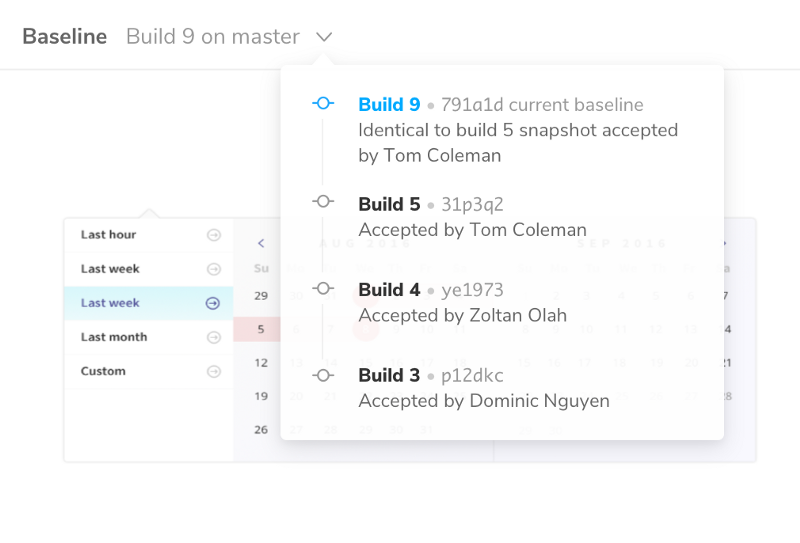
Task: Select the Last hour range option
Action: (109, 235)
